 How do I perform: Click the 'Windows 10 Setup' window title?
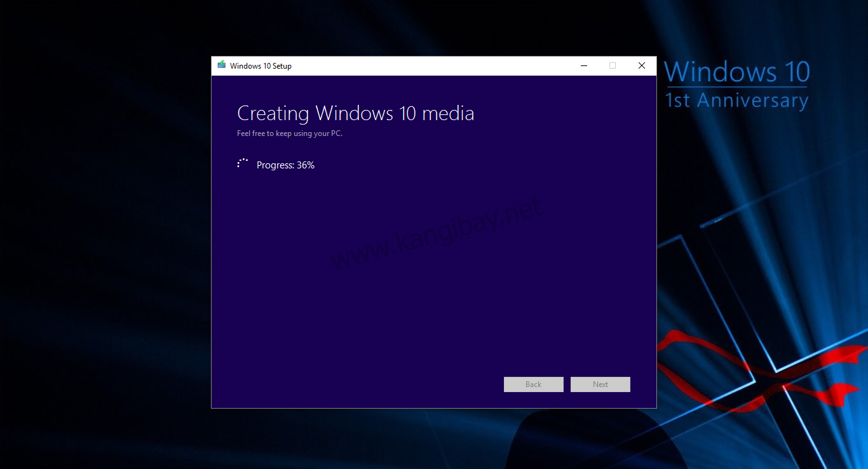pyautogui.click(x=261, y=66)
